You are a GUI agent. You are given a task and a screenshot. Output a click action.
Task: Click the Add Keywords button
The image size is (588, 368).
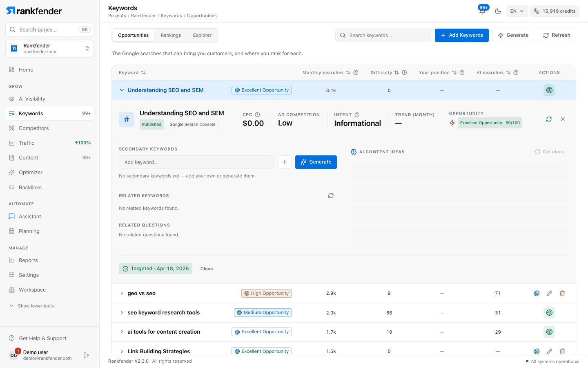coord(461,35)
